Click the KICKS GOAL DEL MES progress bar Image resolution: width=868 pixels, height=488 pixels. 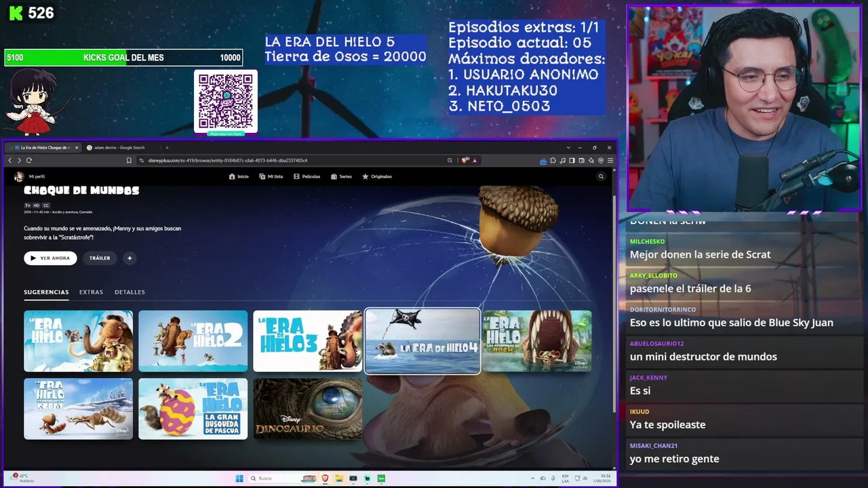[x=123, y=58]
